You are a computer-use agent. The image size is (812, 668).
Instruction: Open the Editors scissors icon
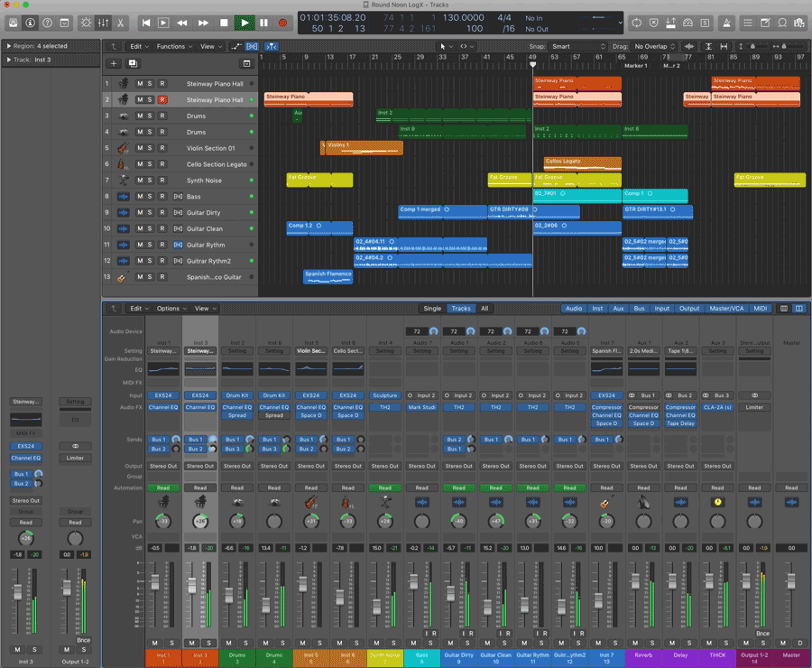(x=120, y=23)
